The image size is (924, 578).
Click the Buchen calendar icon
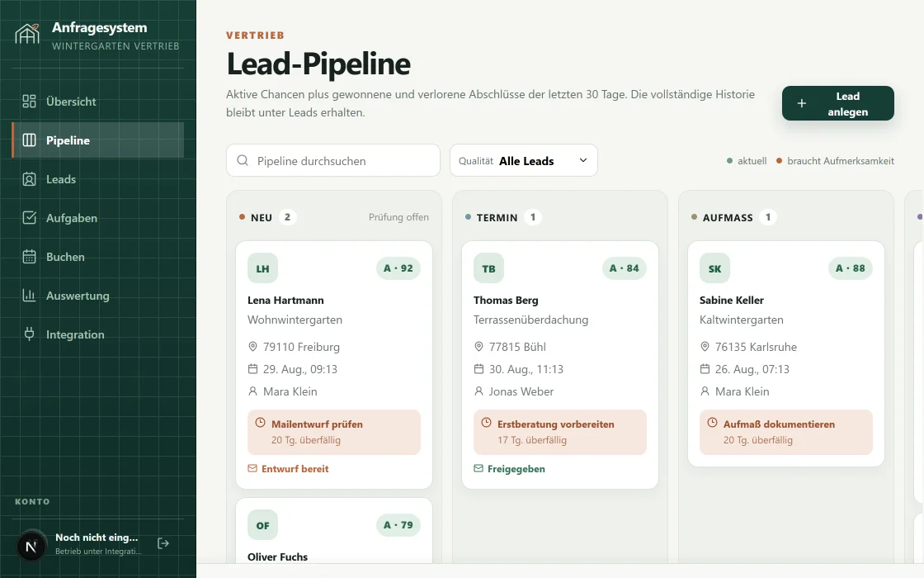29,257
